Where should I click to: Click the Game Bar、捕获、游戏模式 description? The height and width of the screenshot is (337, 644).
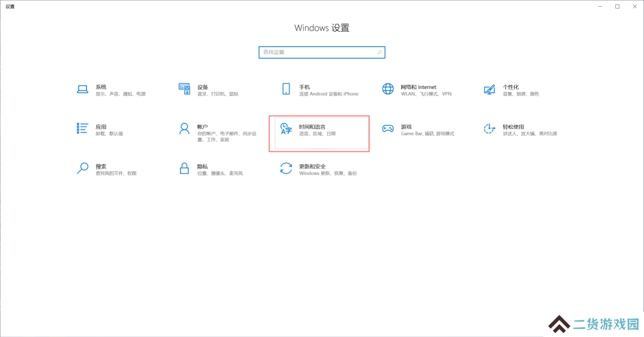point(427,134)
